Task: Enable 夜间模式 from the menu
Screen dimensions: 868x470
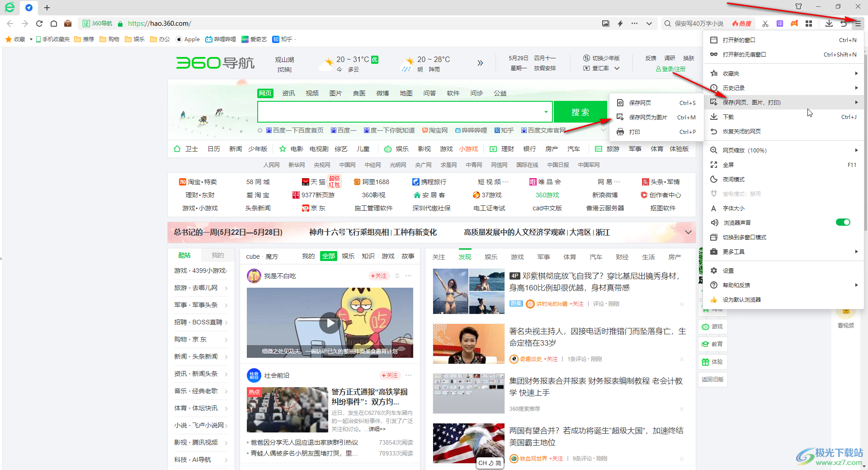Action: point(783,179)
